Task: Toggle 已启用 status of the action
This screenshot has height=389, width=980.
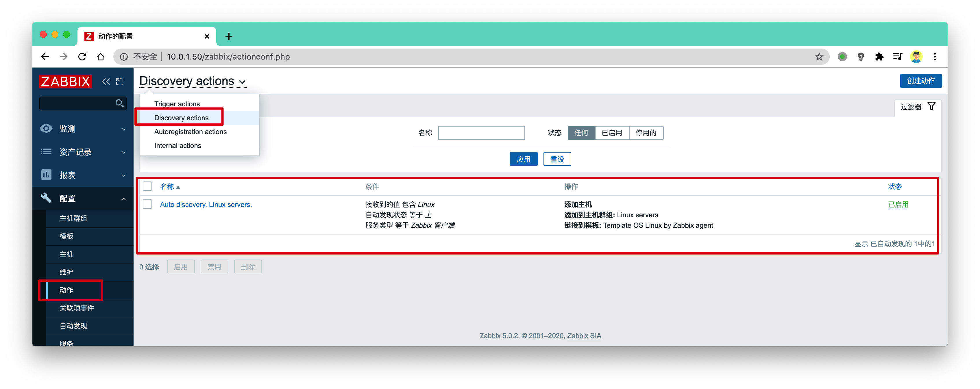Action: 898,205
